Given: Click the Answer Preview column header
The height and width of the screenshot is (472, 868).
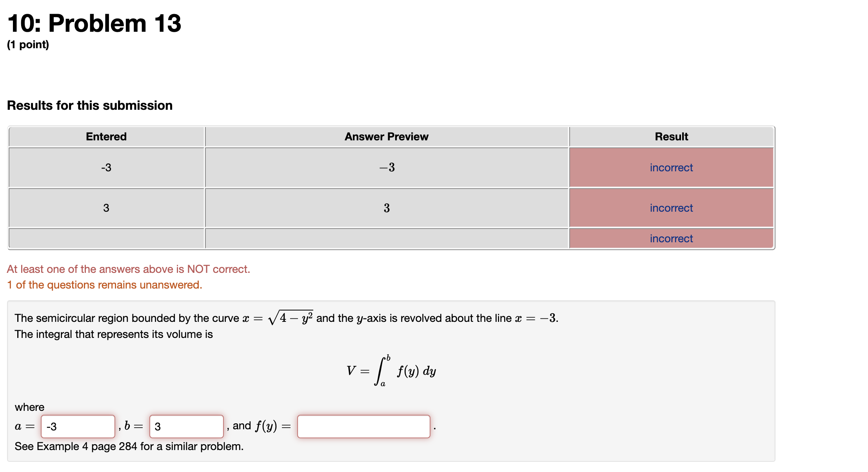Looking at the screenshot, I should [x=386, y=136].
